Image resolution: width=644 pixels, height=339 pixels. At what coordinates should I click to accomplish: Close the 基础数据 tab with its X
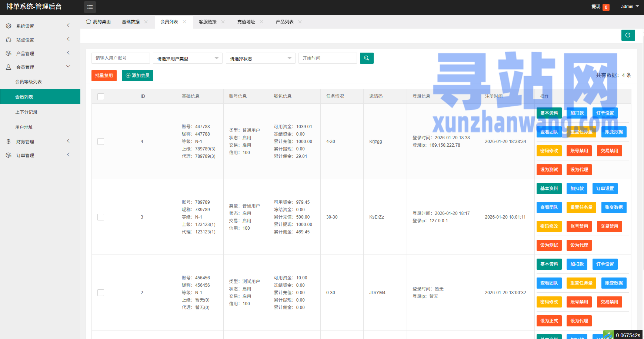(x=146, y=22)
